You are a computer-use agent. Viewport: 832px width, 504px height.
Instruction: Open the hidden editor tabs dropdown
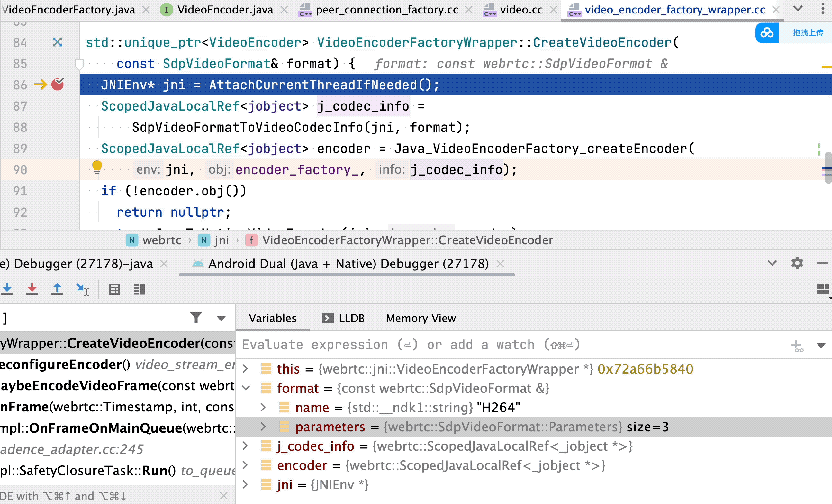[x=798, y=9]
